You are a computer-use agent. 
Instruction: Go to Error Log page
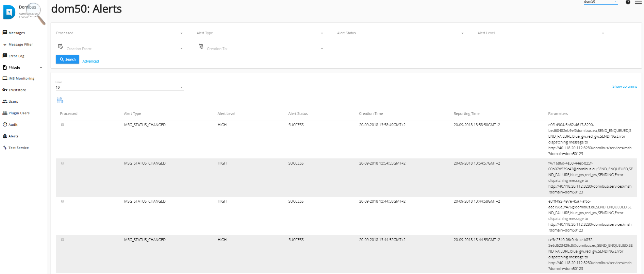pos(16,56)
